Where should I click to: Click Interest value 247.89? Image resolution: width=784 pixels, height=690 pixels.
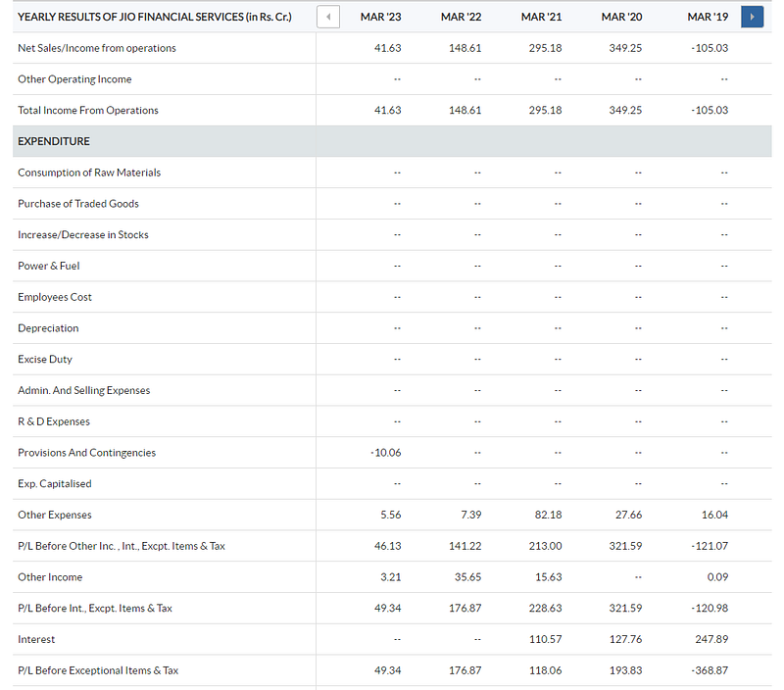tap(711, 639)
